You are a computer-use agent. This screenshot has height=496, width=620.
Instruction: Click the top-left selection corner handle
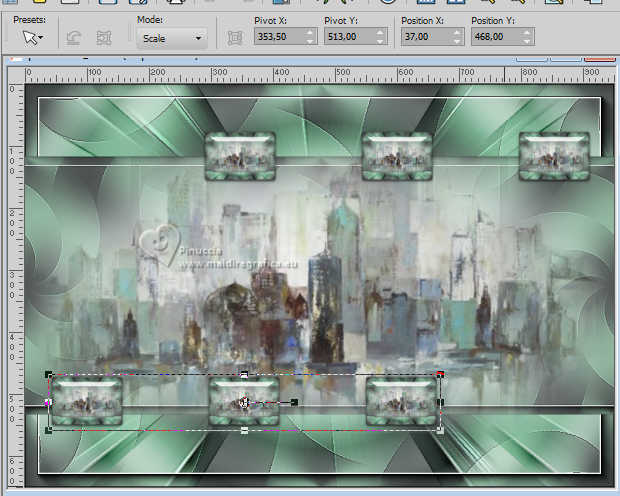click(x=49, y=374)
